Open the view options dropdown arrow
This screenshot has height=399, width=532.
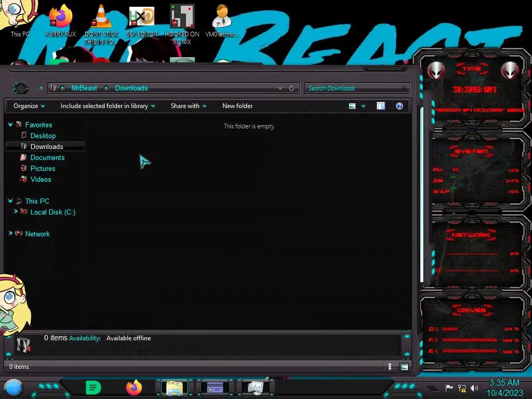363,106
